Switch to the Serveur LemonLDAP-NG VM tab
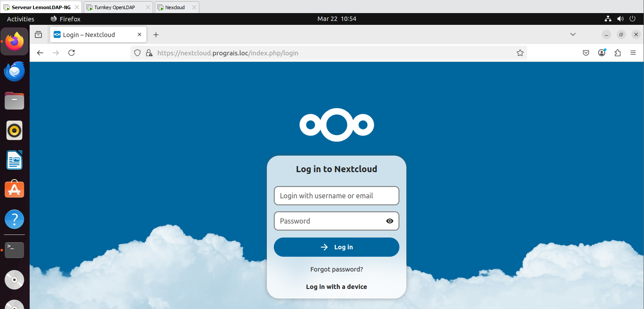Screen dimensions: 644x309 [41, 7]
